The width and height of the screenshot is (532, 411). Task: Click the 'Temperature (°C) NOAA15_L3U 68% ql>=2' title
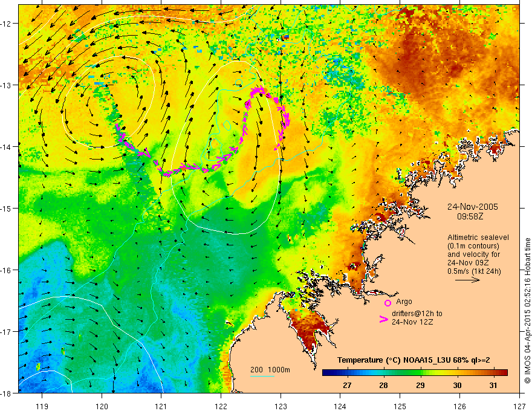(414, 360)
